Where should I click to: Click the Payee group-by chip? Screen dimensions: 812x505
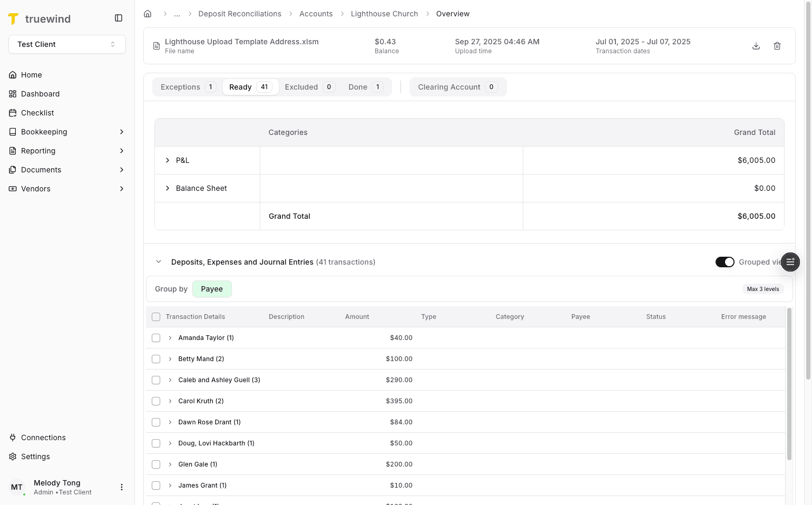coord(212,289)
